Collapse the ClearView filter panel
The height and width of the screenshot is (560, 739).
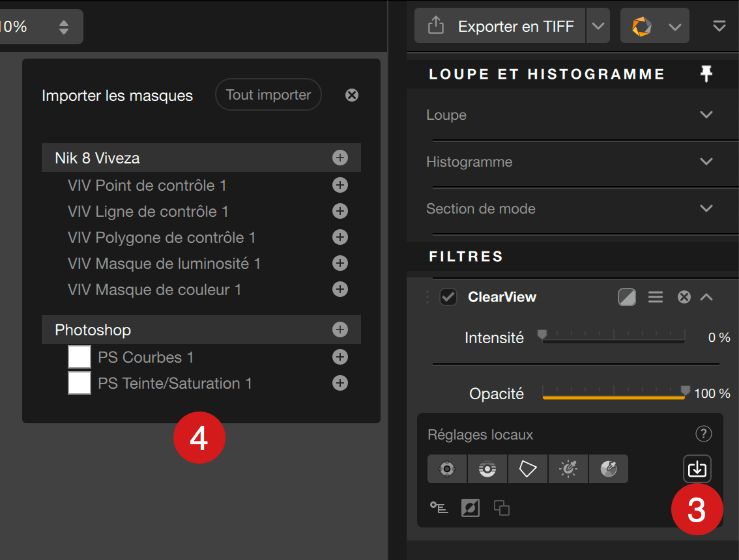[x=706, y=297]
